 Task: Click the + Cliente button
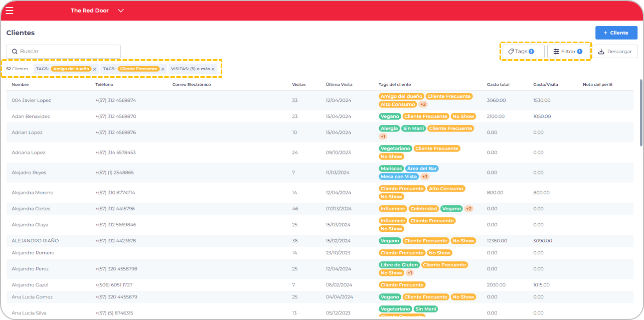(x=616, y=33)
